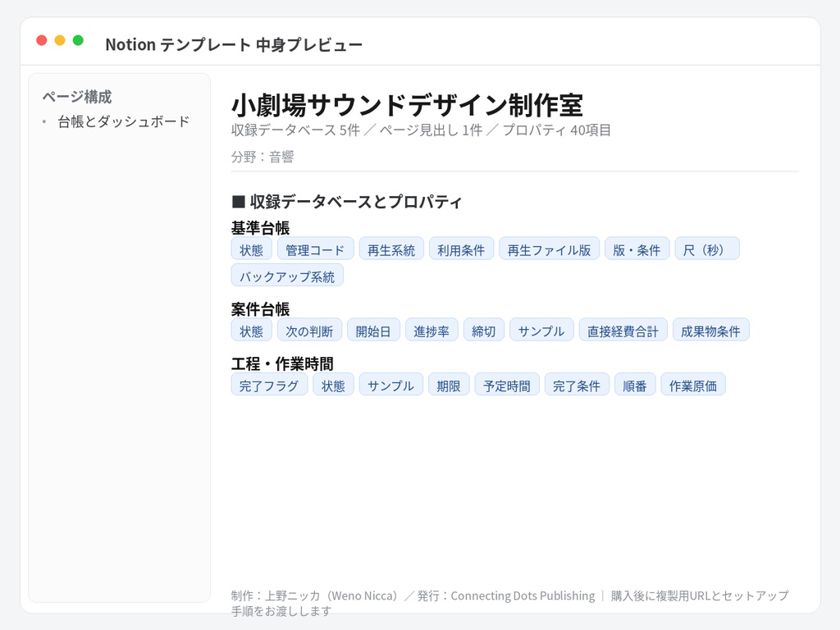Select the サンプル tag under 工程・作業時間
Screen dimensions: 840x630
[x=391, y=385]
